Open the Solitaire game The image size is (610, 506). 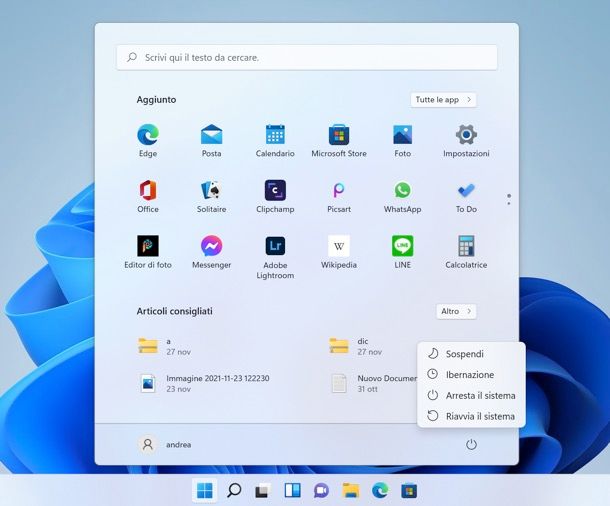pos(211,196)
